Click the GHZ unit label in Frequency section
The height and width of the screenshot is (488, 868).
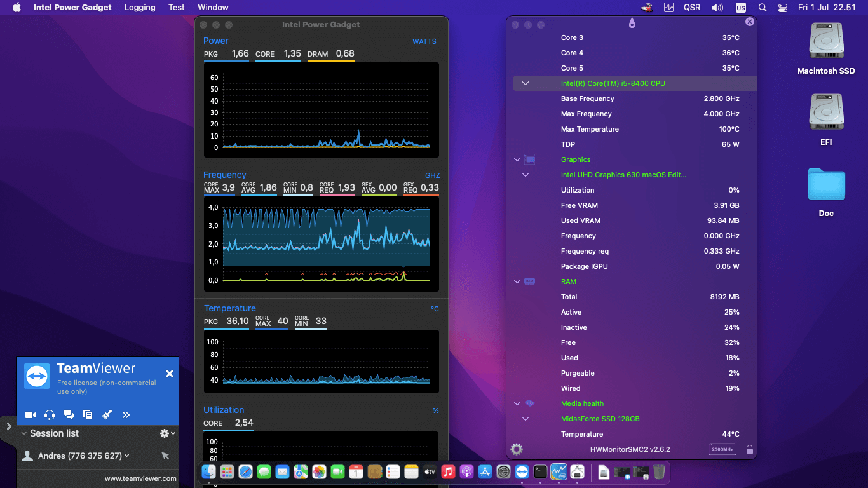(x=432, y=175)
